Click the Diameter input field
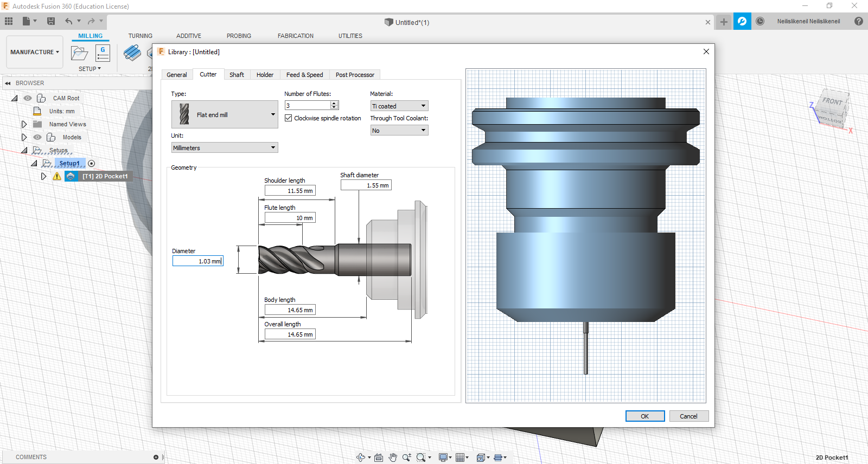This screenshot has width=868, height=464. [197, 261]
